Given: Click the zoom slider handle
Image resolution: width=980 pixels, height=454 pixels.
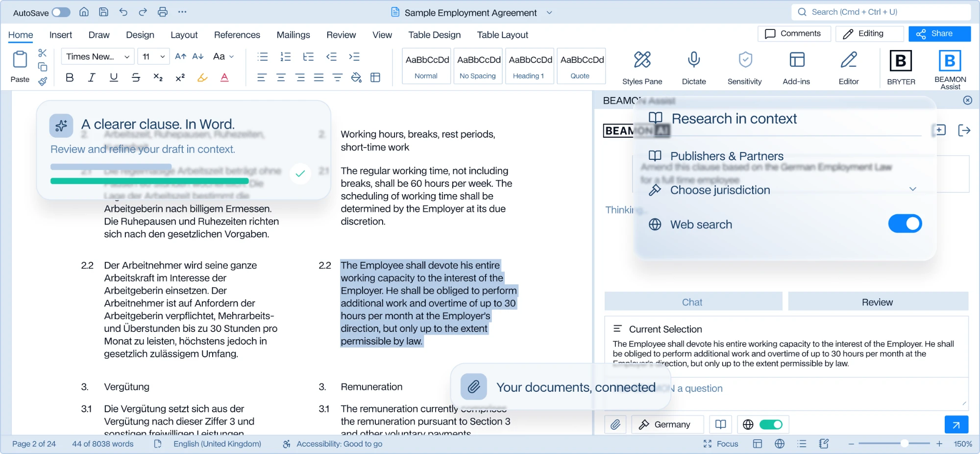Looking at the screenshot, I should tap(904, 444).
